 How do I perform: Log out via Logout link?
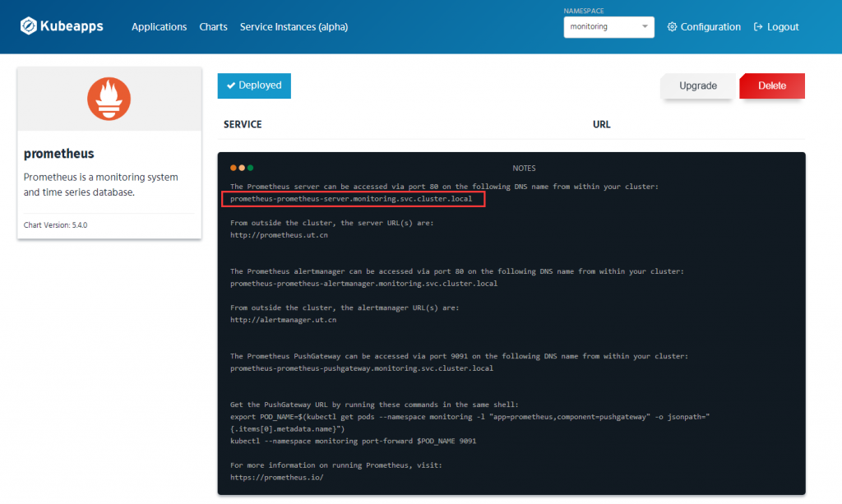click(776, 27)
